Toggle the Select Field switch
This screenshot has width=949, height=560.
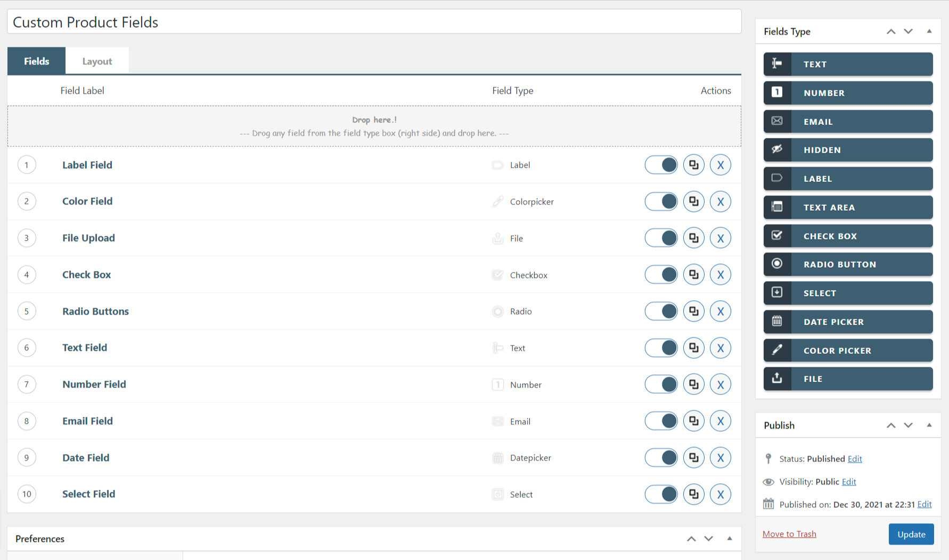661,494
